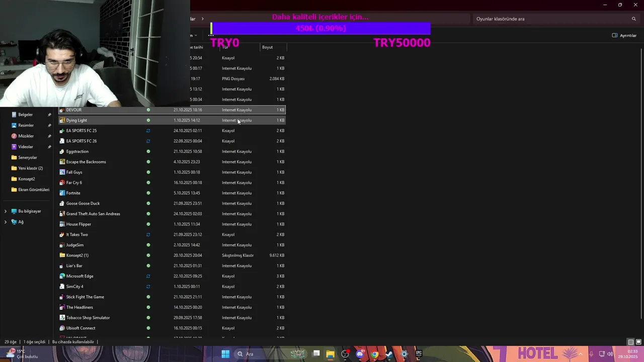Viewport: 644px width, 362px height.
Task: Click the breadcrumb chevron in address bar
Action: pos(203,19)
